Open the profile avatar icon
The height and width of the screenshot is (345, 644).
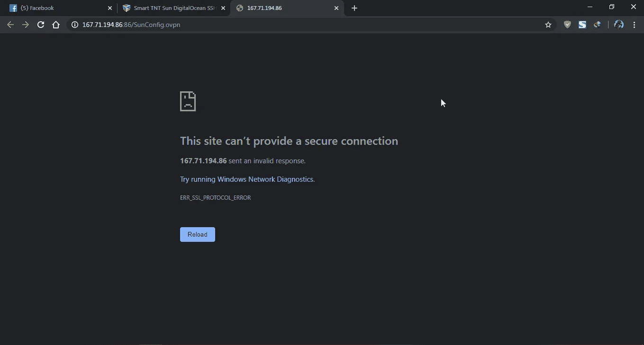(619, 25)
